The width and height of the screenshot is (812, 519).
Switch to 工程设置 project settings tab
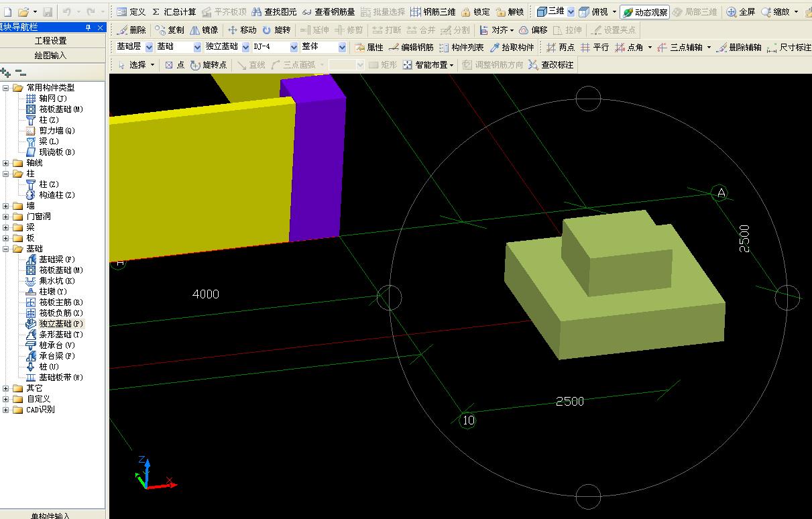click(51, 41)
